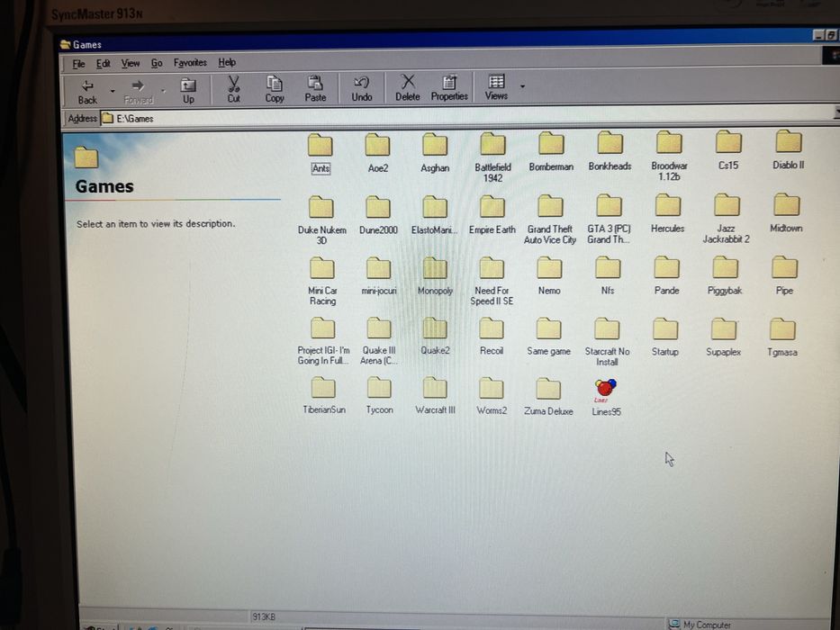Select the Aoe2 folder
840x630 pixels.
click(377, 153)
